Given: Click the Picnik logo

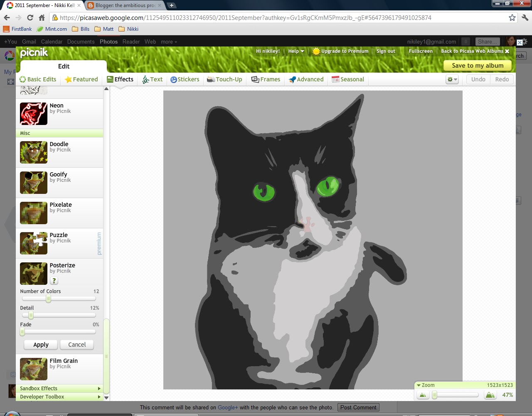Looking at the screenshot, I should (34, 53).
